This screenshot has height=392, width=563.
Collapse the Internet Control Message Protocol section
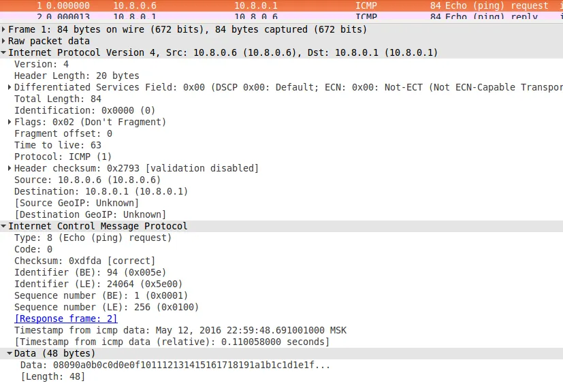(x=4, y=226)
